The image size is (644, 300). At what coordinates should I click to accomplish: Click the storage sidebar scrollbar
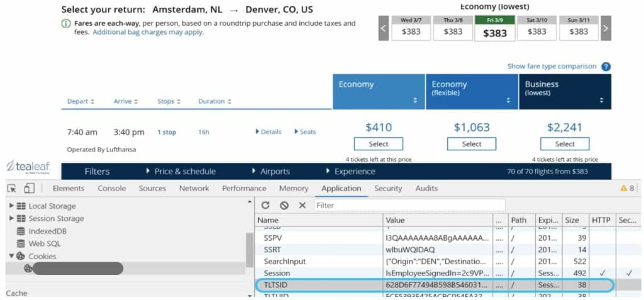[x=249, y=250]
